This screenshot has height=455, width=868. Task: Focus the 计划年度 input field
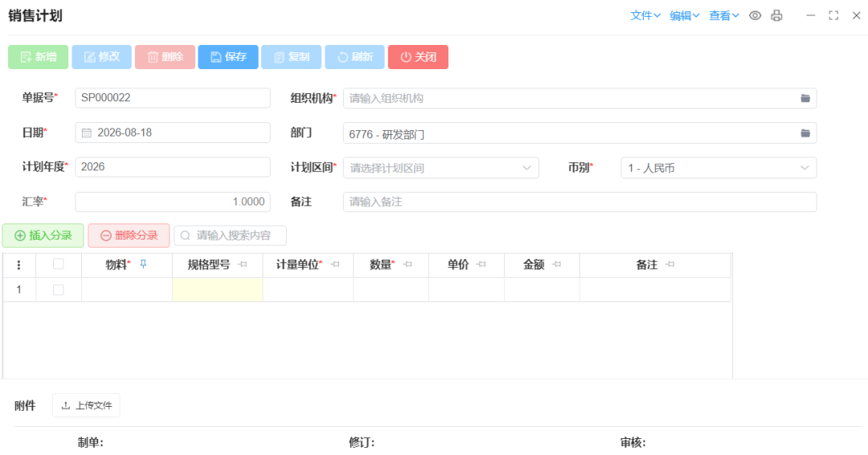[173, 167]
